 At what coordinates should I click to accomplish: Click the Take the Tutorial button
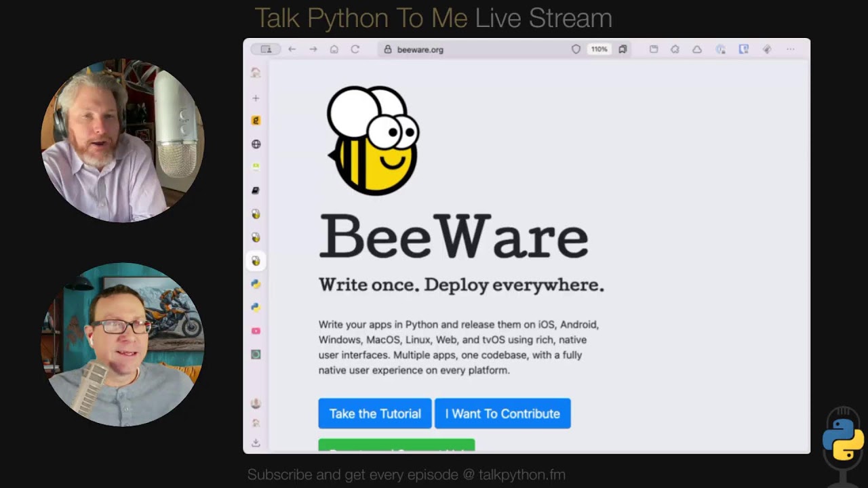tap(375, 413)
